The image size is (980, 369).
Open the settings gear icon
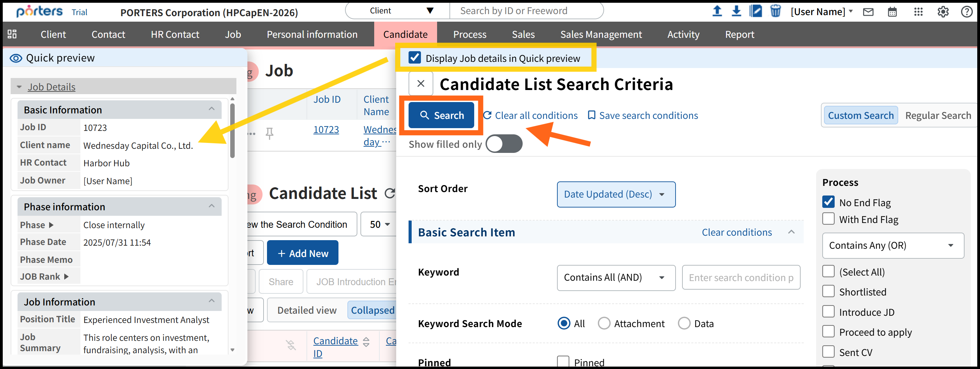tap(943, 12)
